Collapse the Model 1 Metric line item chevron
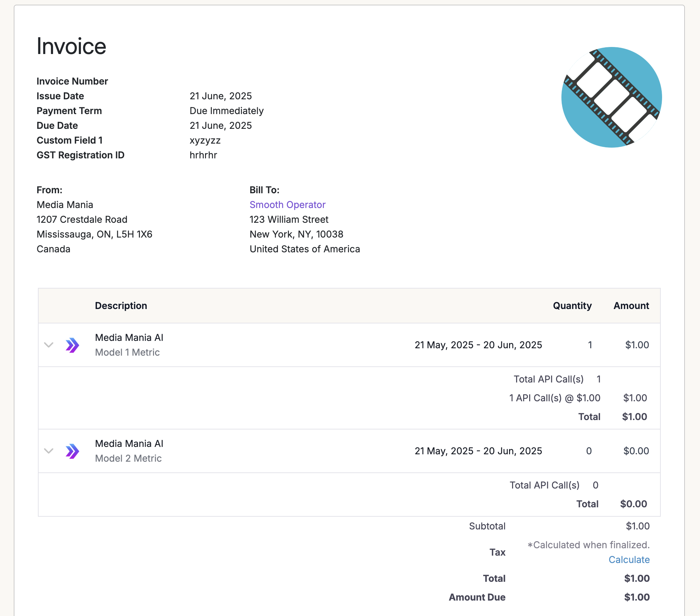Screen dimensions: 700x616 (49, 345)
